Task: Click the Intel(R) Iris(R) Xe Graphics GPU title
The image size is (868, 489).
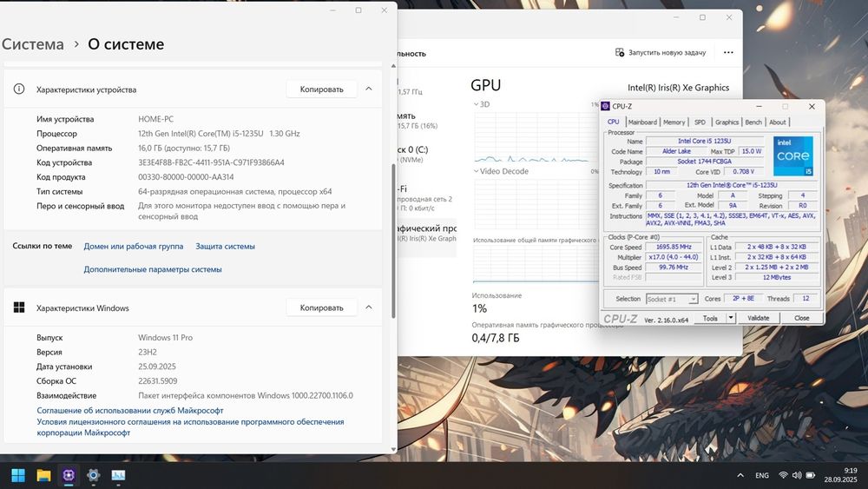Action: point(678,88)
